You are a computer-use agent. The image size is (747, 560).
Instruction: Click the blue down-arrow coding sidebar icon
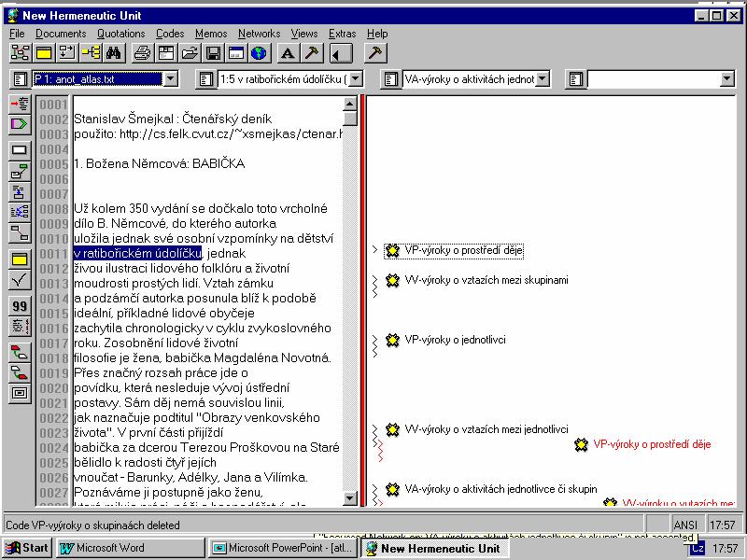pos(20,192)
